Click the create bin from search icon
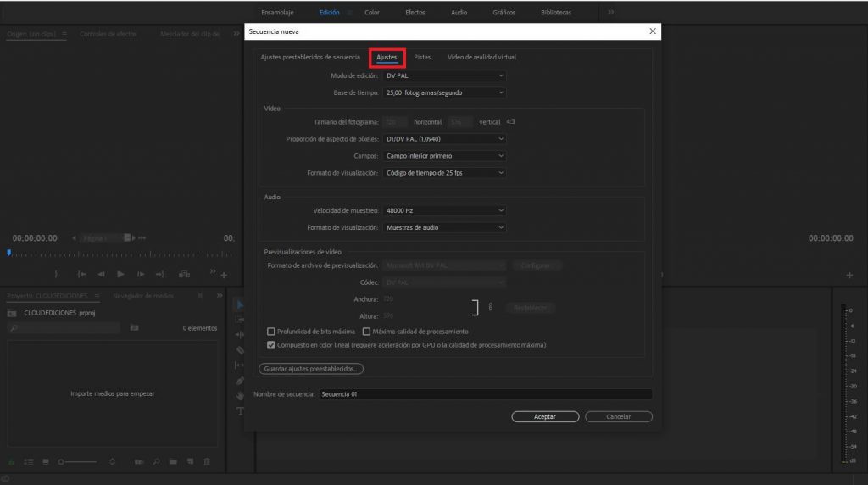Screen dimensions: 868x485 pyautogui.click(x=134, y=328)
